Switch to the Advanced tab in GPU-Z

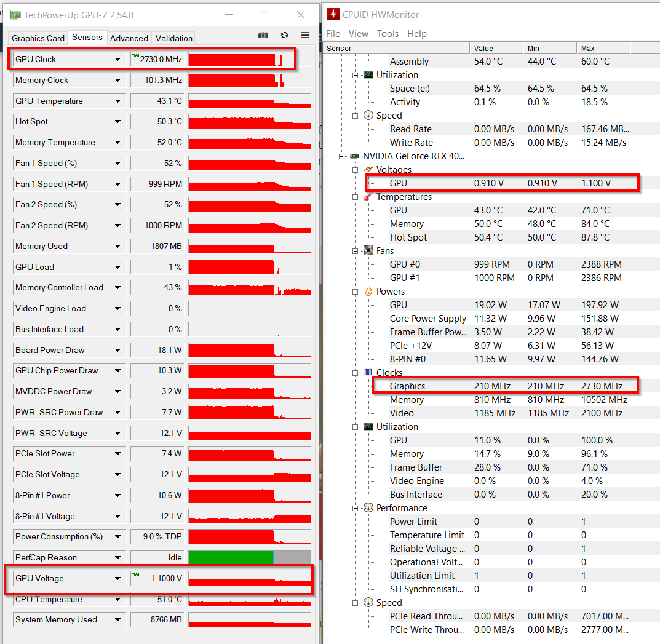[129, 38]
